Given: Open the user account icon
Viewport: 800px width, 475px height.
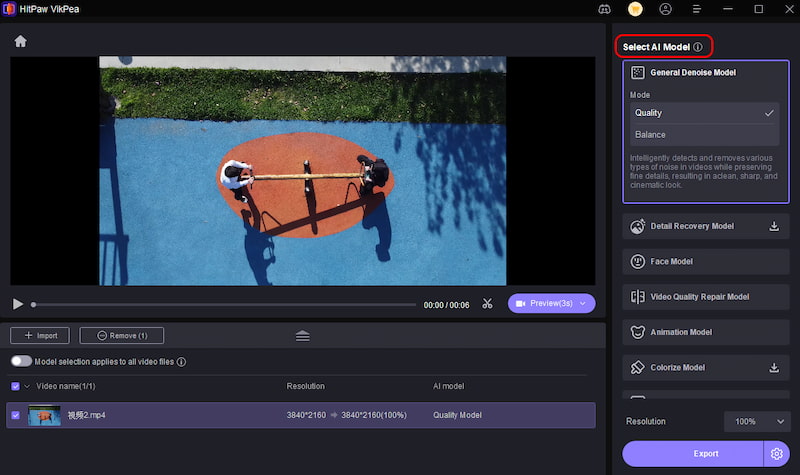Looking at the screenshot, I should coord(665,9).
